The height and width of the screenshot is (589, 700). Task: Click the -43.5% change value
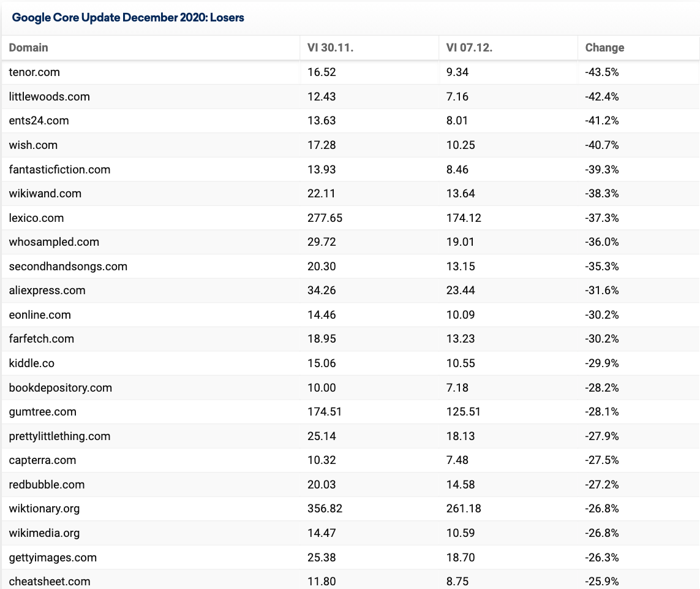click(x=602, y=72)
